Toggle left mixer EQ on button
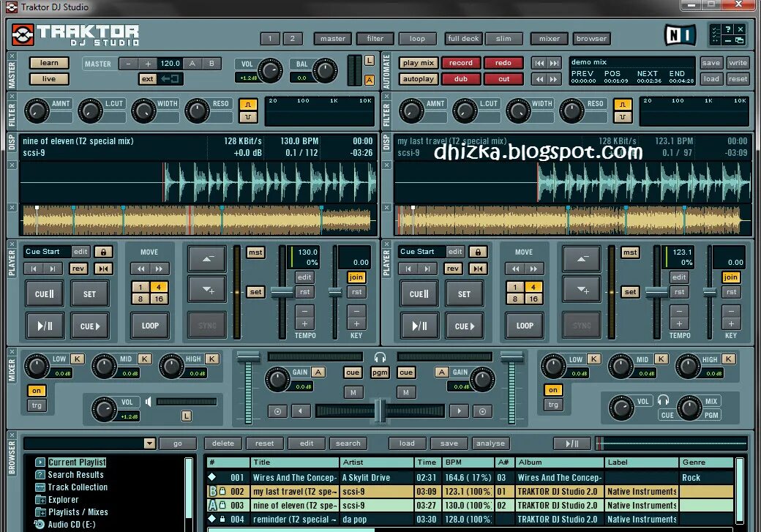 pos(37,391)
